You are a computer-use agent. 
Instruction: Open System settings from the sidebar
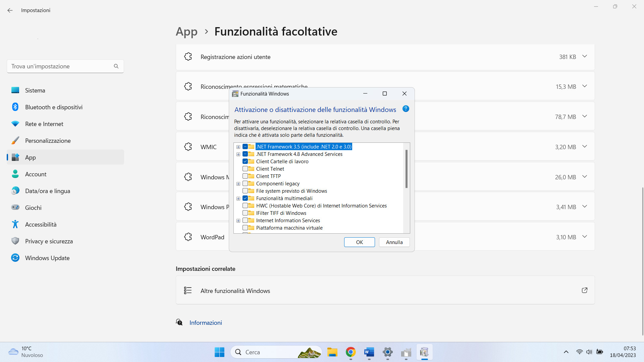[35, 90]
